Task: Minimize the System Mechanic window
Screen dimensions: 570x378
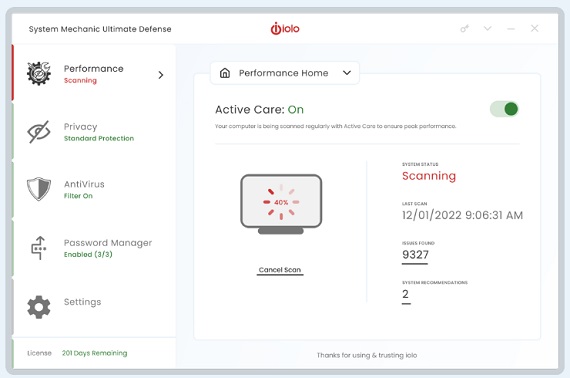Action: 511,28
